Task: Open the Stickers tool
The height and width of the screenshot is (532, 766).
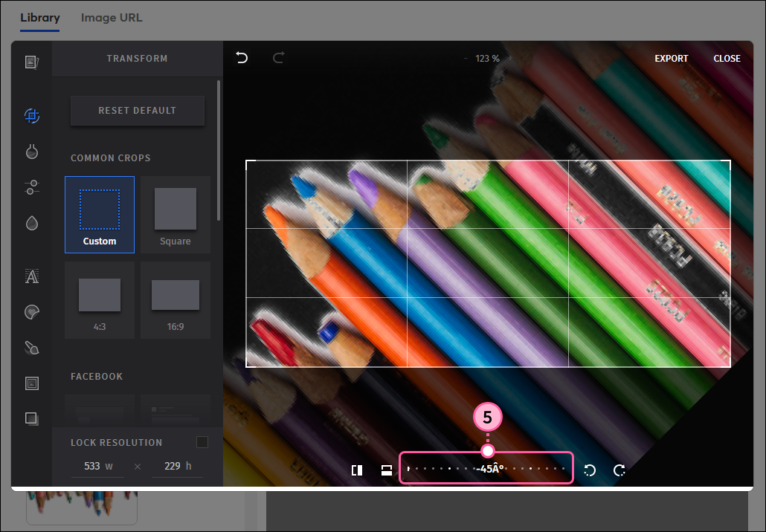Action: [x=32, y=312]
